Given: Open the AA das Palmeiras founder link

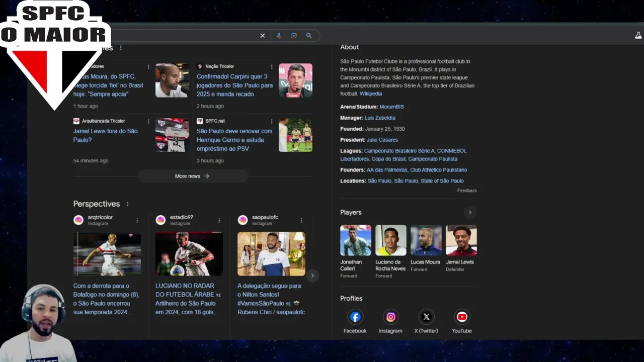Looking at the screenshot, I should tap(387, 170).
